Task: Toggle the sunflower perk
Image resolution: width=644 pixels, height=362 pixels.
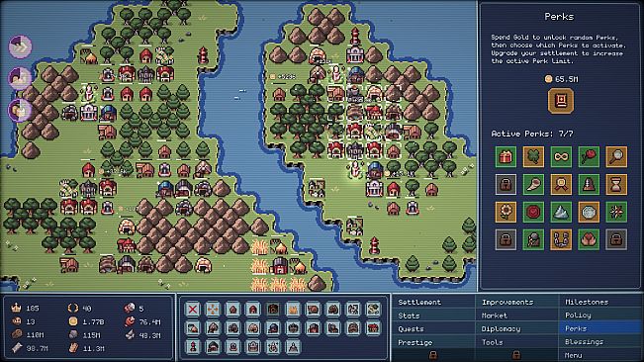Action: pos(506,212)
